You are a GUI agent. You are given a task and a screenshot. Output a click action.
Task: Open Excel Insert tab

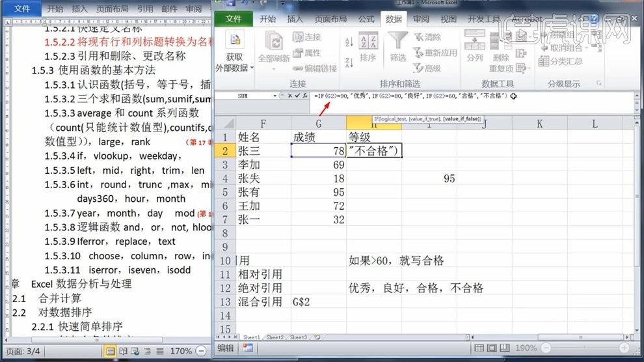[295, 19]
